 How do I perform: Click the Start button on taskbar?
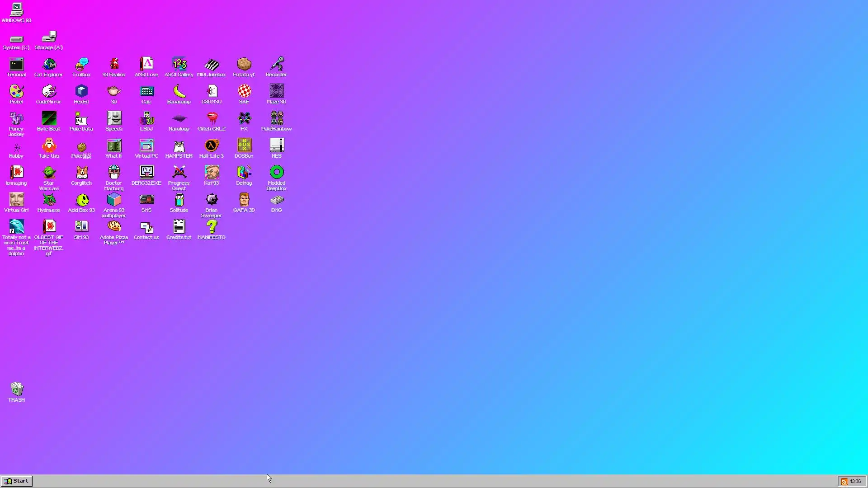[17, 481]
